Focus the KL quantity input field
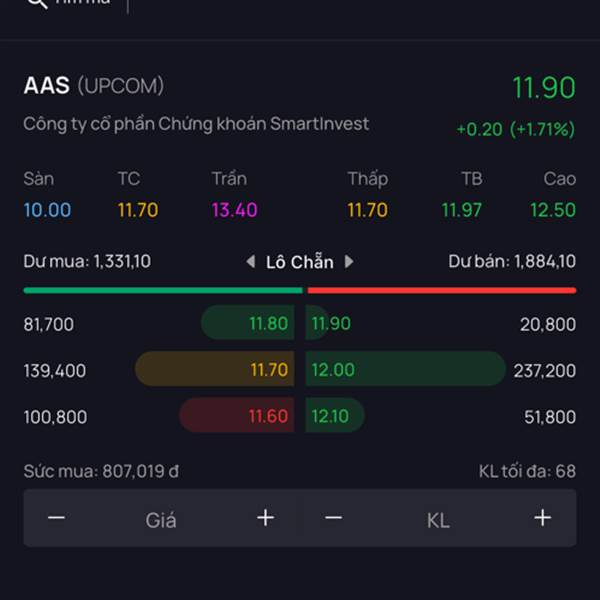Screen dimensions: 600x600 pos(438,520)
